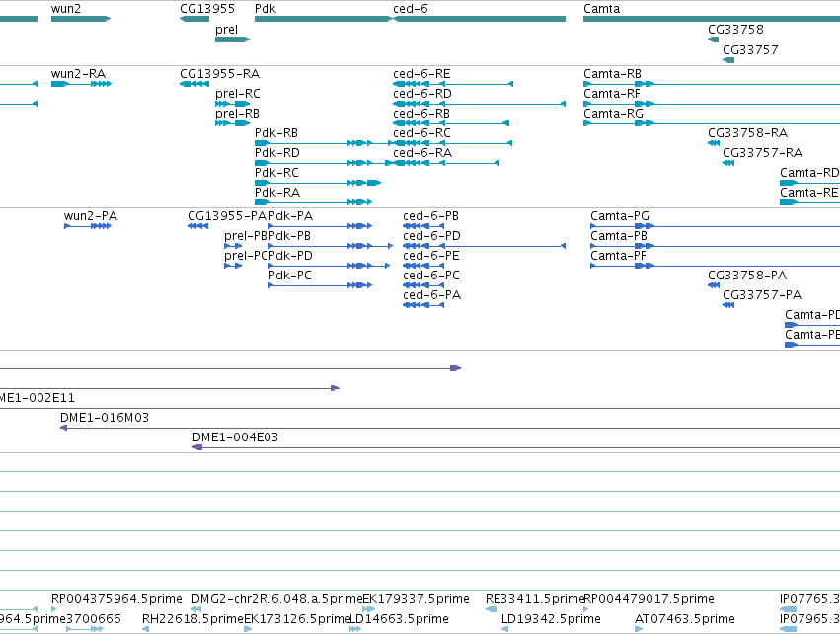The image size is (840, 634).
Task: Click the prel-PB protein label
Action: point(246,236)
